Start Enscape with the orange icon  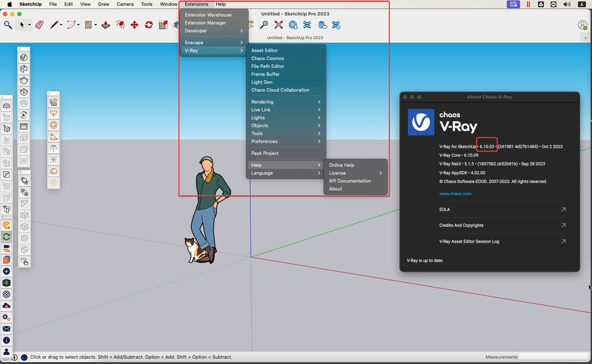point(6,225)
